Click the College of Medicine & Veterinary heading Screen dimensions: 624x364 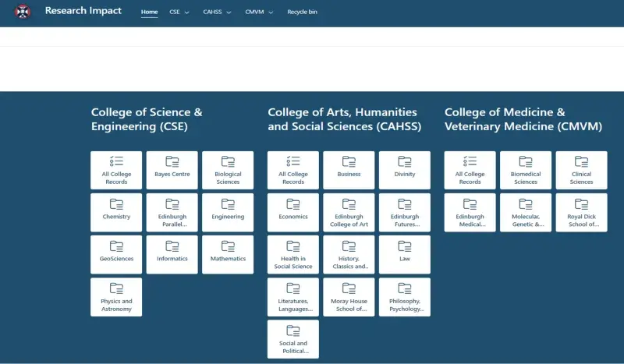(523, 119)
